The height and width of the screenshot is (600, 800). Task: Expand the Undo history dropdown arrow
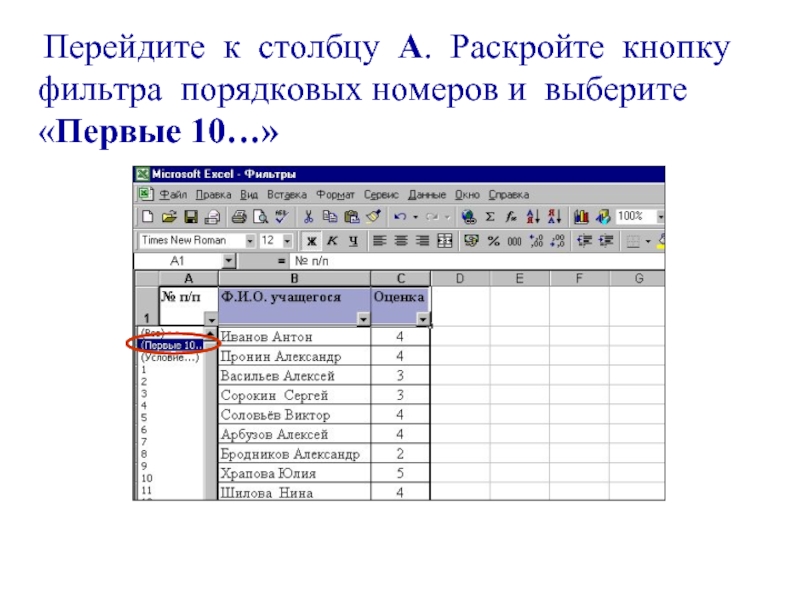pos(415,217)
